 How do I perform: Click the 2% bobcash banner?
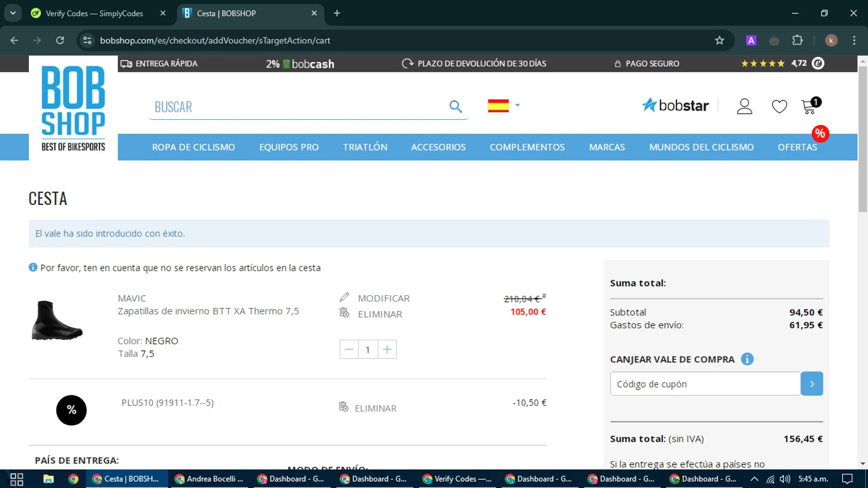300,64
